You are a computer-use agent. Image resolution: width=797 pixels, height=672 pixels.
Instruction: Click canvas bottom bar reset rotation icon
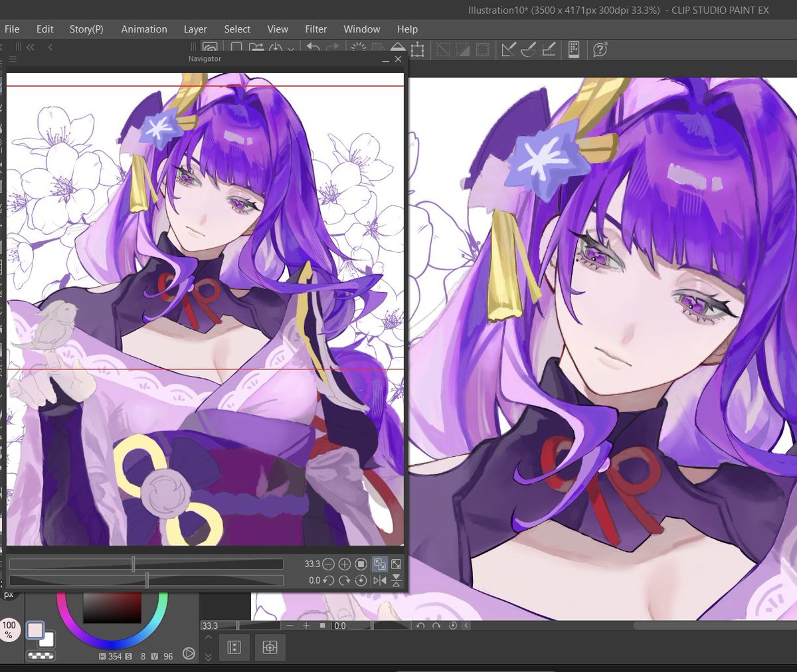[x=452, y=626]
